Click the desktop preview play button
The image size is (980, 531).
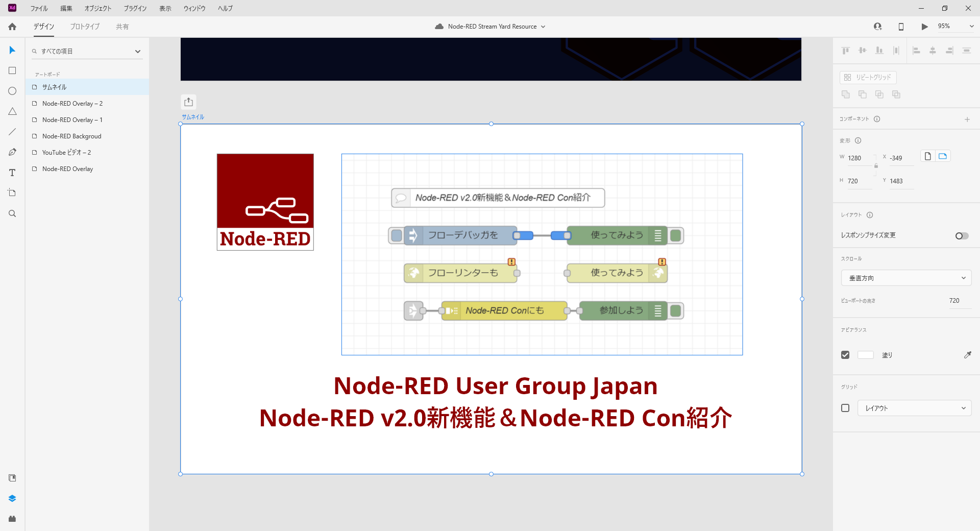coord(924,27)
